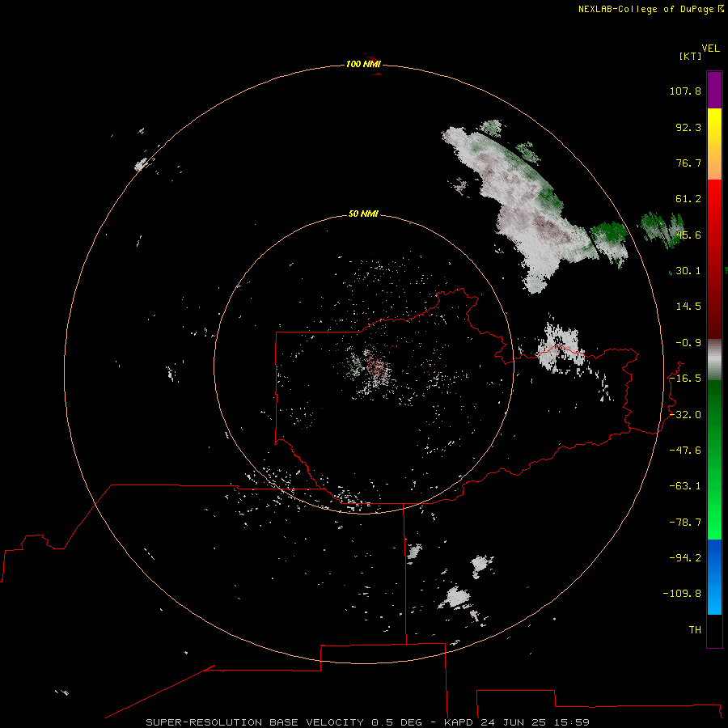
Task: Click the VEL legend title
Action: tap(710, 49)
